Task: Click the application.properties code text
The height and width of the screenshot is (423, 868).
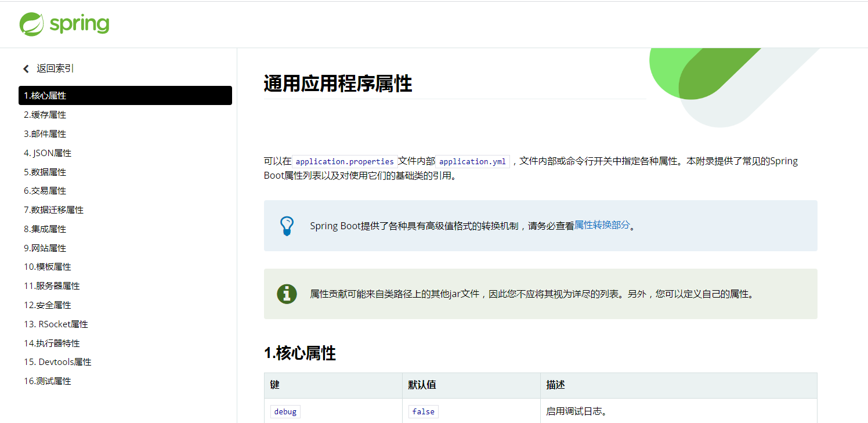Action: pos(345,162)
